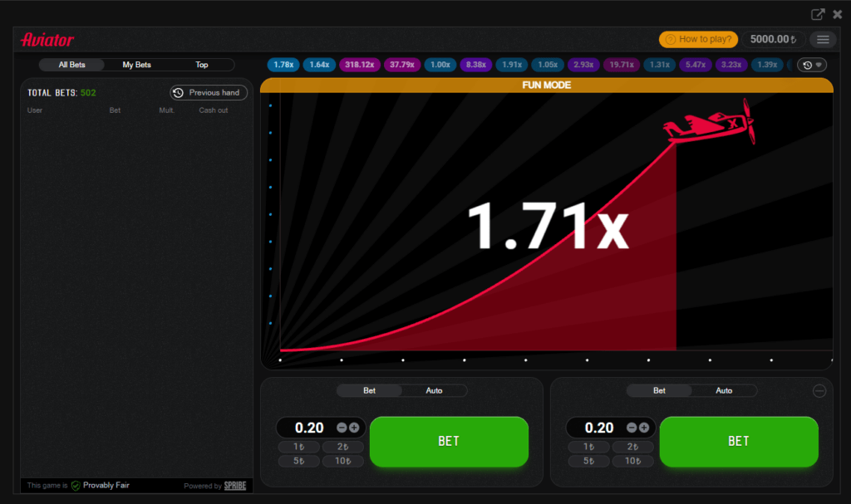Click the Aviator logo
Viewport: 851px width, 504px height.
pos(47,40)
